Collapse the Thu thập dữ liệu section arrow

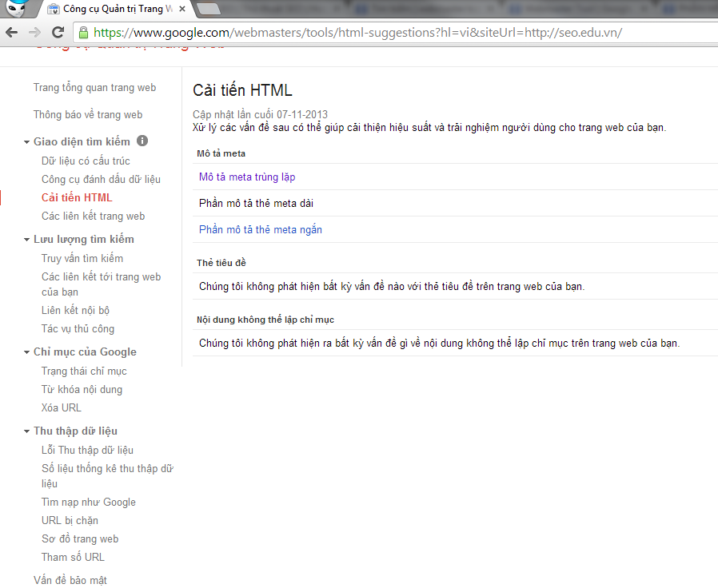[x=26, y=431]
